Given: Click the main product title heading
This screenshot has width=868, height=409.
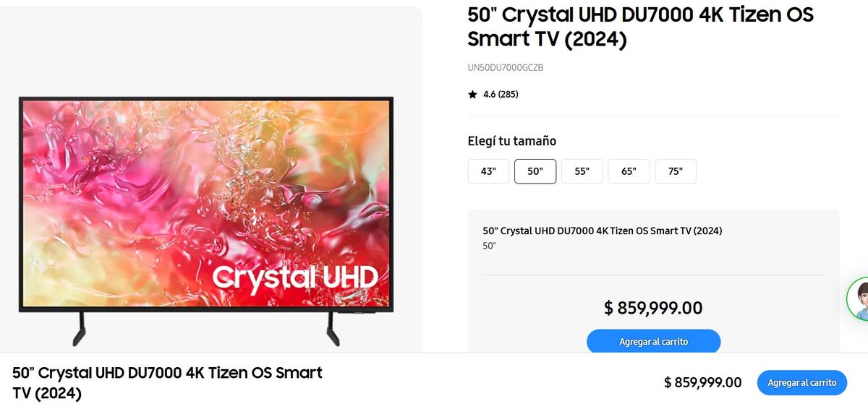Looking at the screenshot, I should [x=641, y=26].
